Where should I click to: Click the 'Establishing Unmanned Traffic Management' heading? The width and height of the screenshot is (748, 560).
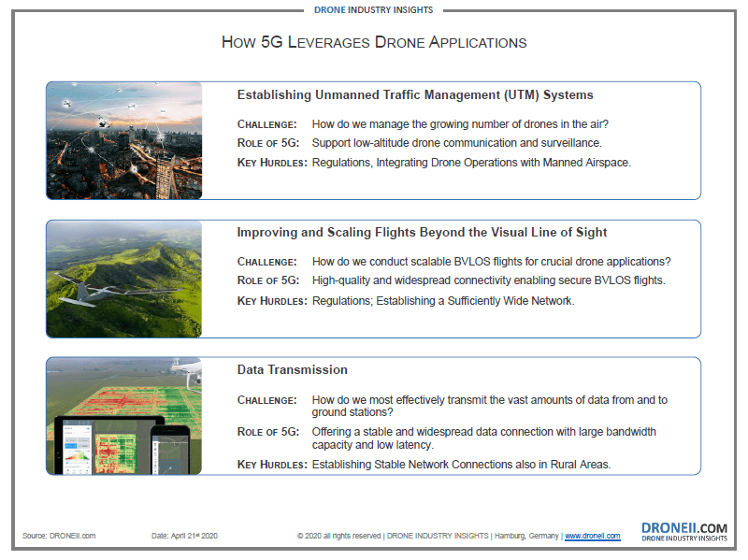click(415, 94)
